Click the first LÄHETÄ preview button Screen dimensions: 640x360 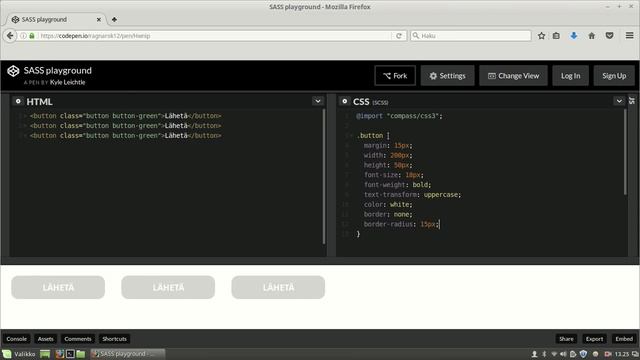58,287
